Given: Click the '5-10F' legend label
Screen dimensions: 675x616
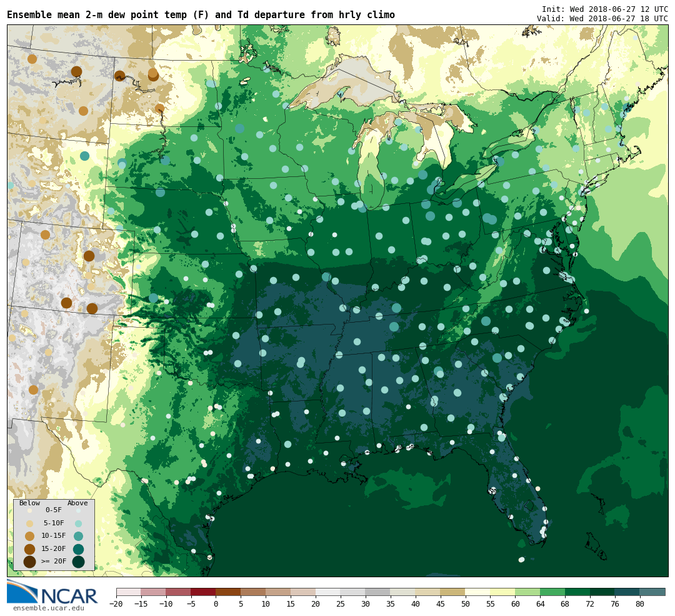Looking at the screenshot, I should pyautogui.click(x=54, y=523).
